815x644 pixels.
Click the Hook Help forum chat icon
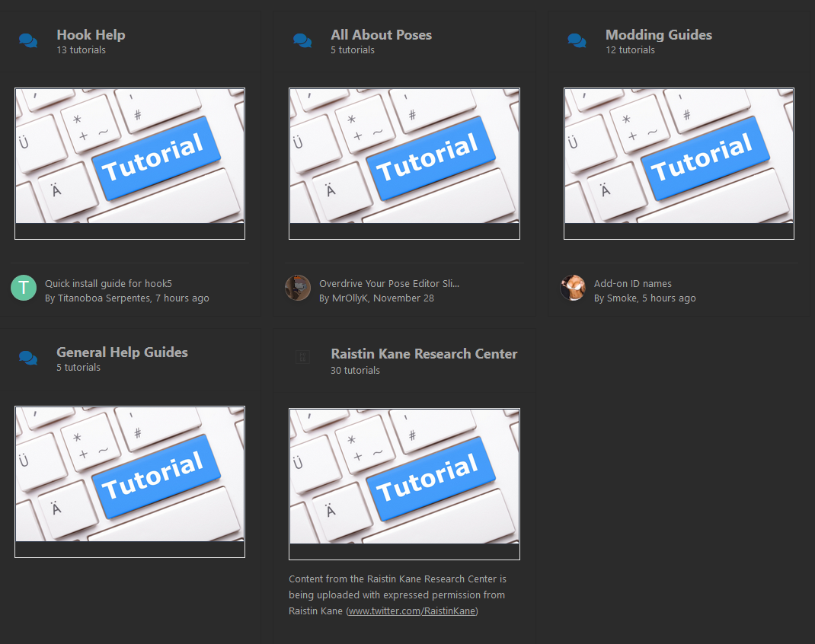coord(28,40)
